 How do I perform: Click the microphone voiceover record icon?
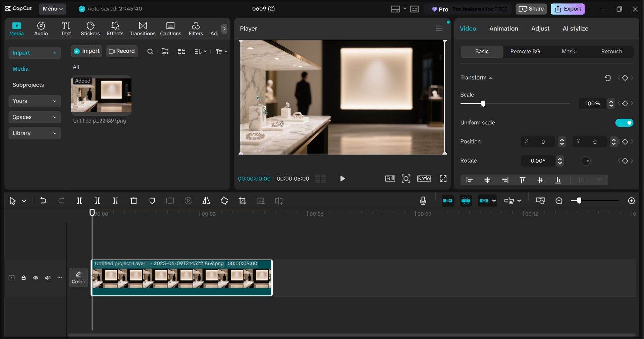(x=423, y=201)
